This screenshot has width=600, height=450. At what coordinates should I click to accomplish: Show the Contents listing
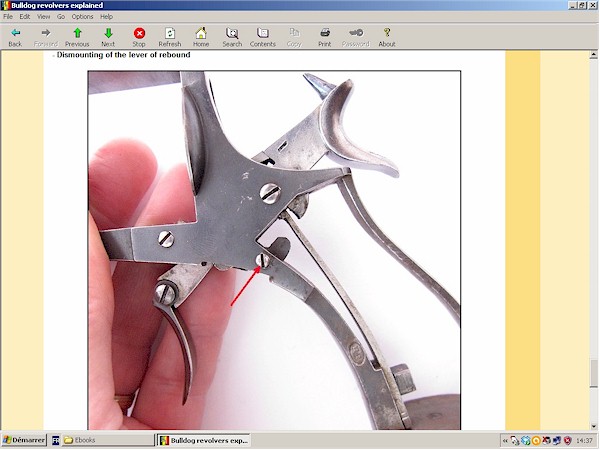tap(262, 38)
